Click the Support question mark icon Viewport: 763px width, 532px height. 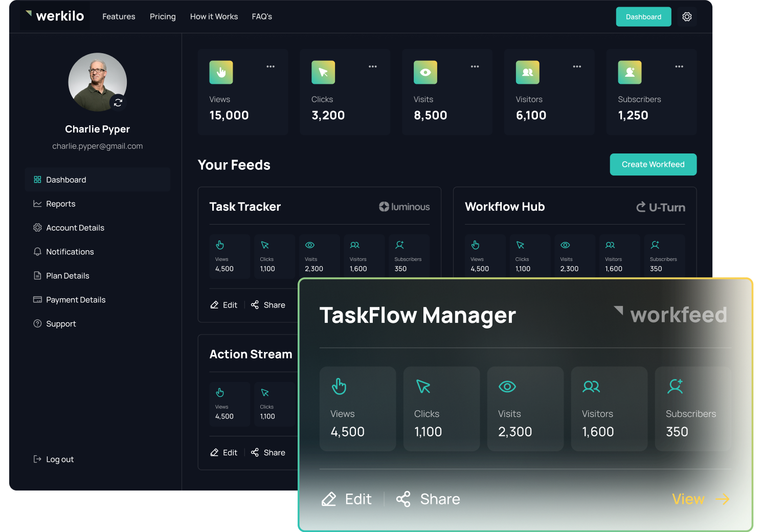[x=37, y=324]
